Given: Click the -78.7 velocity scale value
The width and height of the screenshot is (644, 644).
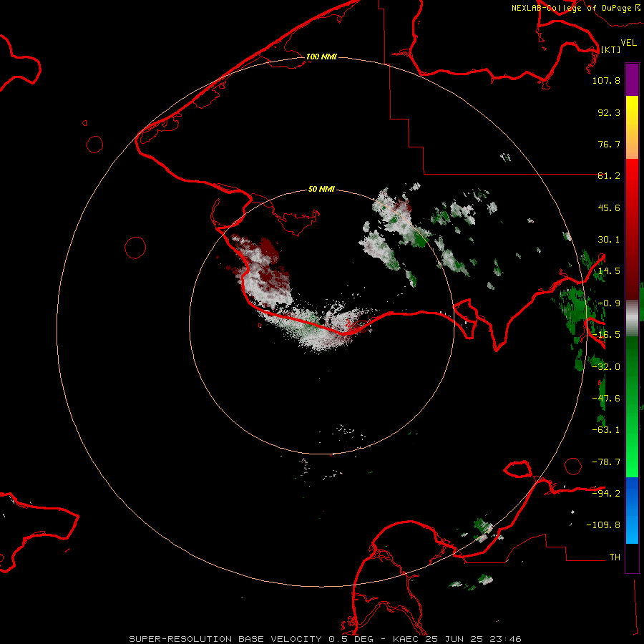Looking at the screenshot, I should (606, 462).
